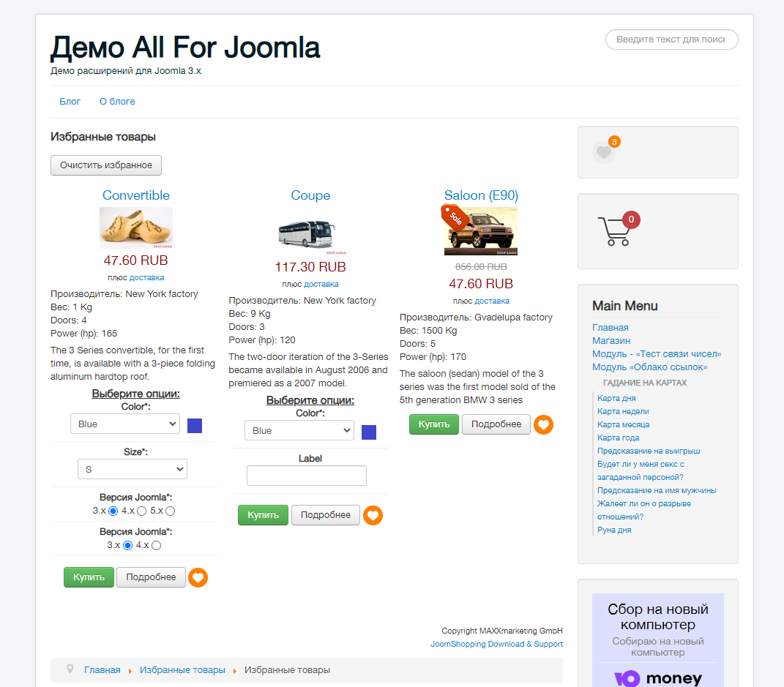
Task: Select 3.x in Convertible's second version group
Action: (x=127, y=546)
